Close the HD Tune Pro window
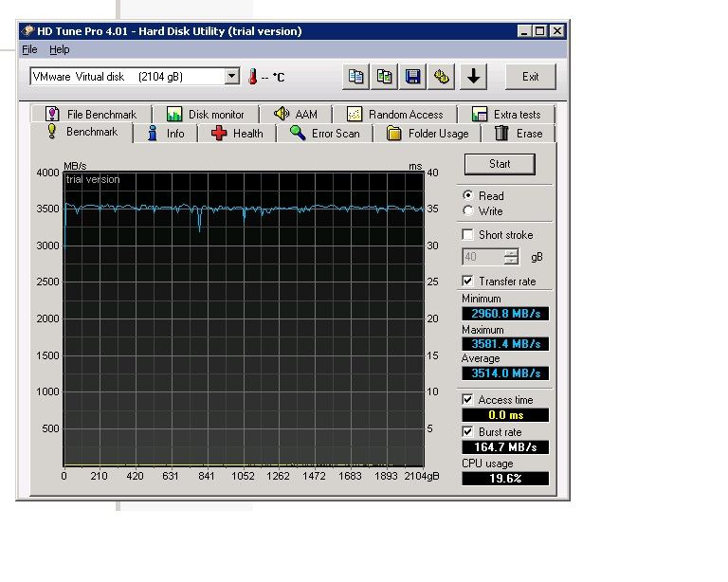This screenshot has width=728, height=582. (x=557, y=31)
